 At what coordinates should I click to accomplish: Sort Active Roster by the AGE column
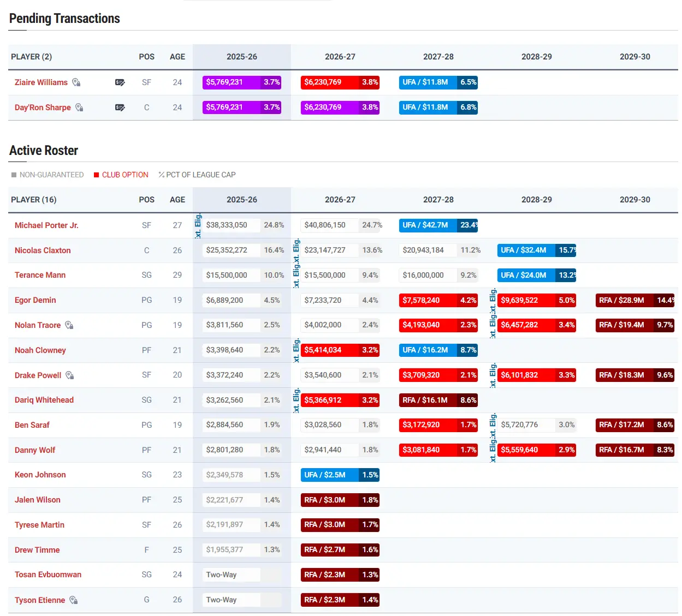[177, 200]
